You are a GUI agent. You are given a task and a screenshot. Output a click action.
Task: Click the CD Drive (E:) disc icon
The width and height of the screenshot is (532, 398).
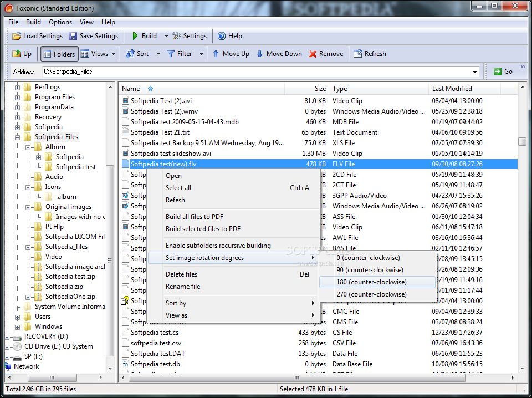(x=17, y=346)
